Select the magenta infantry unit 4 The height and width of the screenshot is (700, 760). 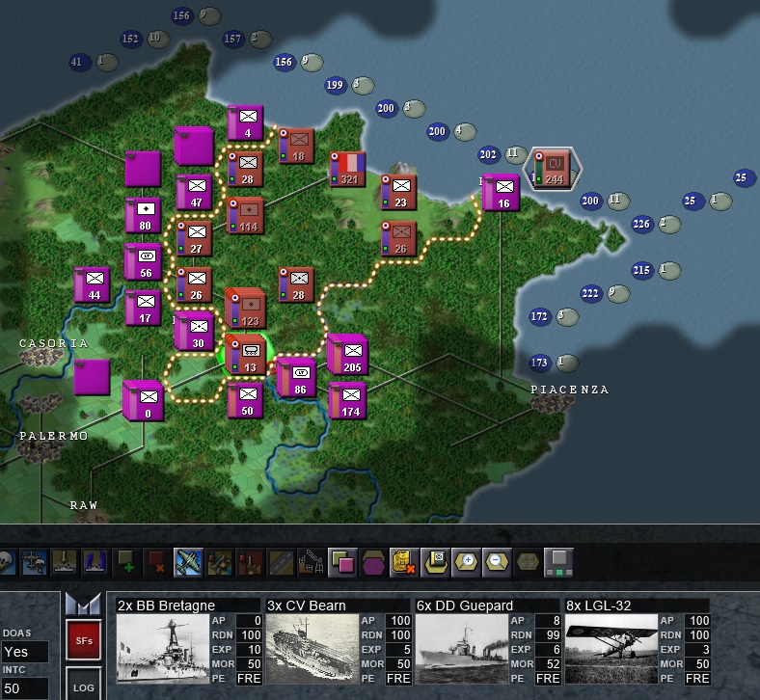[245, 122]
